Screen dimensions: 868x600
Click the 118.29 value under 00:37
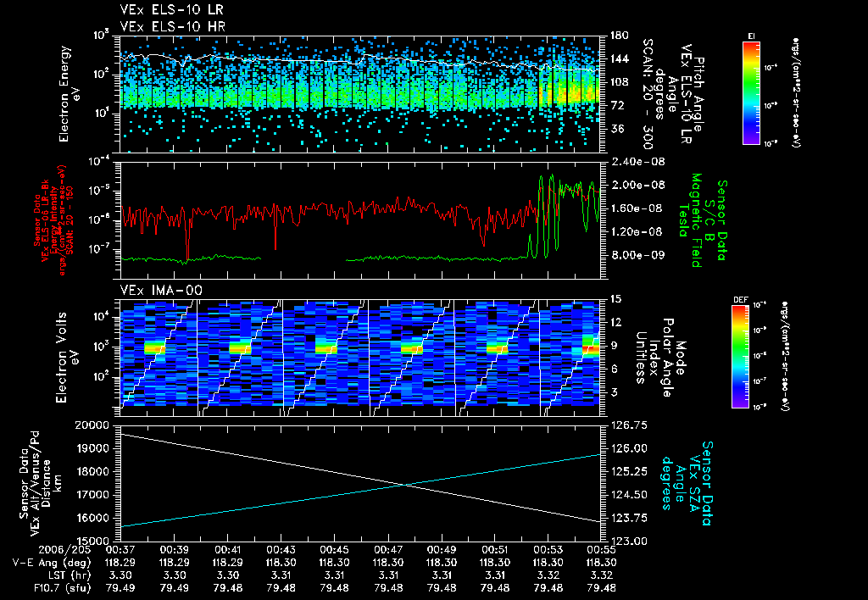(120, 563)
